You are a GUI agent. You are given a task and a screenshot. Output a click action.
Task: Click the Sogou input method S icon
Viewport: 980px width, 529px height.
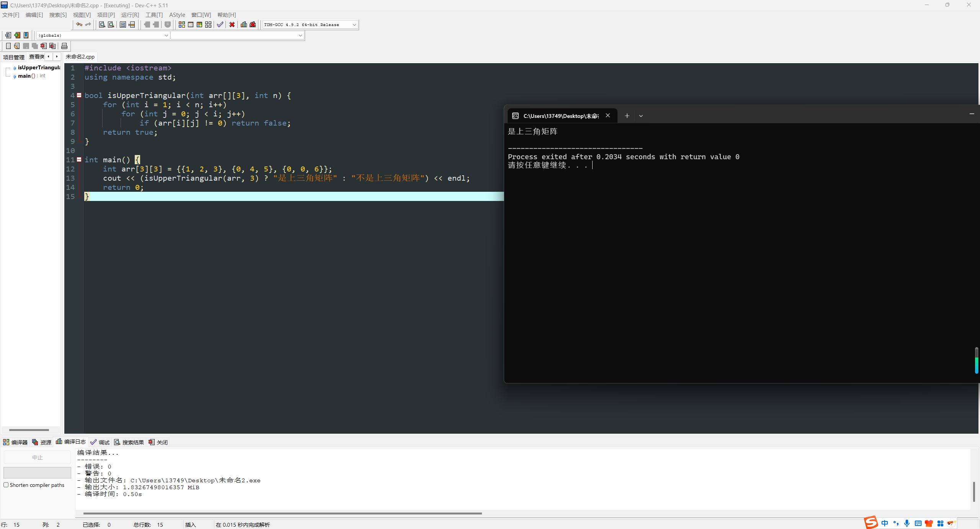(x=871, y=522)
